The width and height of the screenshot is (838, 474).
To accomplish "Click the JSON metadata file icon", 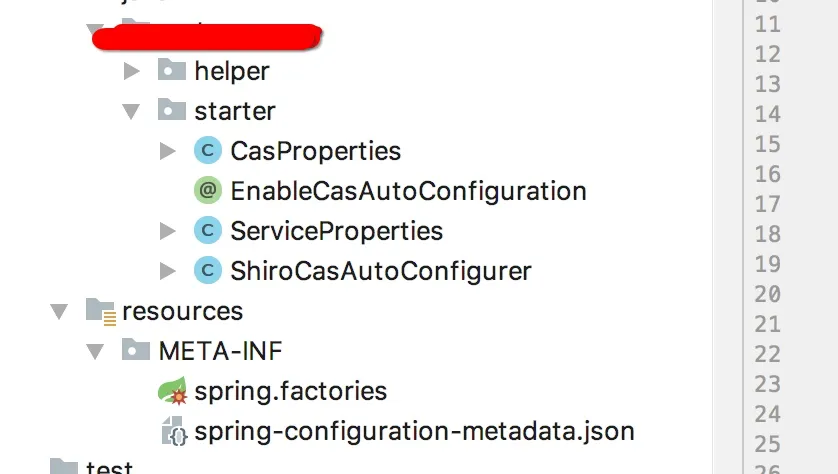I will (173, 431).
